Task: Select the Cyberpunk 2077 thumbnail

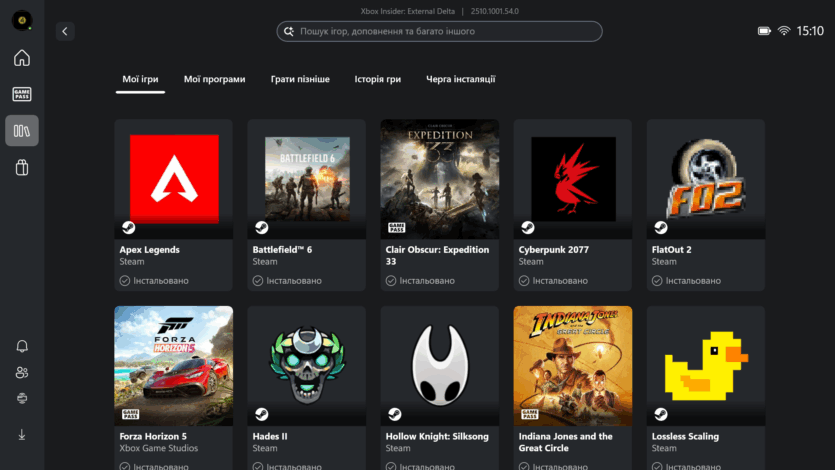Action: coord(572,180)
